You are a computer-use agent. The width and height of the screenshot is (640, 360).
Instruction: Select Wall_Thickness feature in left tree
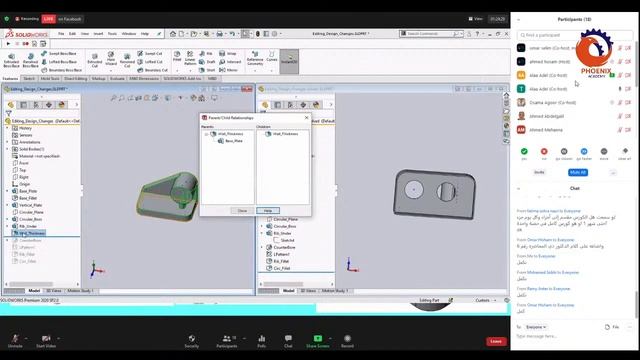29,233
